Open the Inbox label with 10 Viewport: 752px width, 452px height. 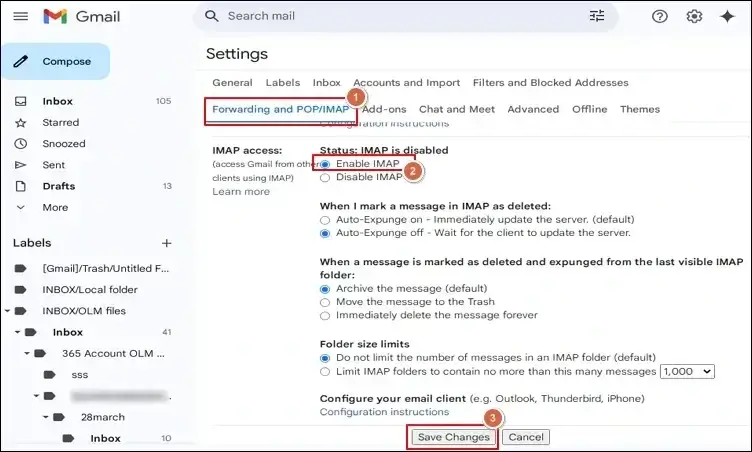105,438
